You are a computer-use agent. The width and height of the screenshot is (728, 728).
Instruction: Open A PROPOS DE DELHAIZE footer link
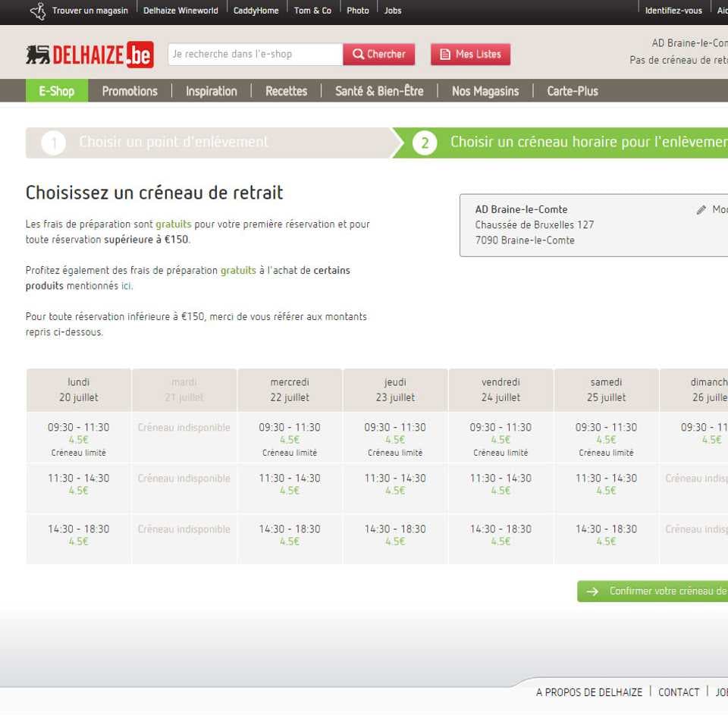click(x=589, y=692)
